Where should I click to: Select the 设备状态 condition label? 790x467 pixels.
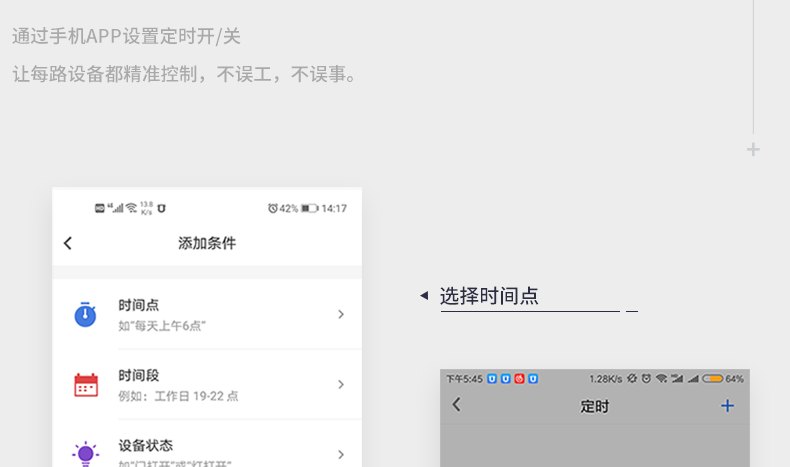pyautogui.click(x=145, y=445)
